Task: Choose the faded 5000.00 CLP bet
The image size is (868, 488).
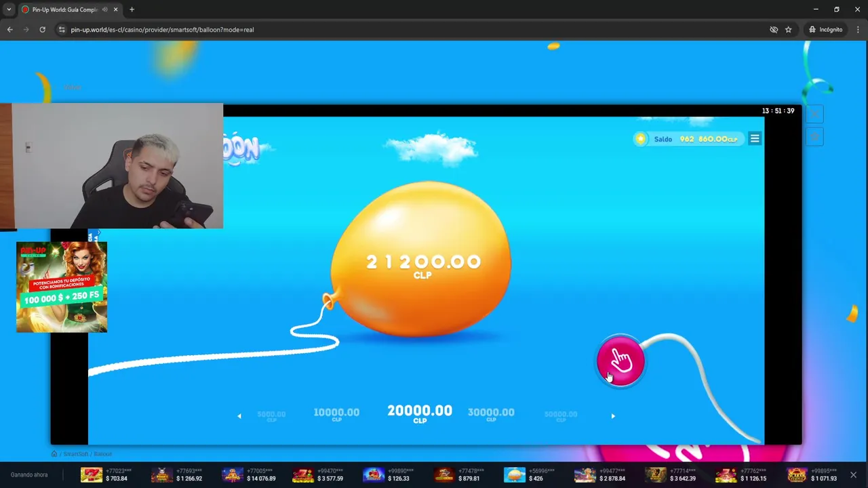Action: coord(271,415)
